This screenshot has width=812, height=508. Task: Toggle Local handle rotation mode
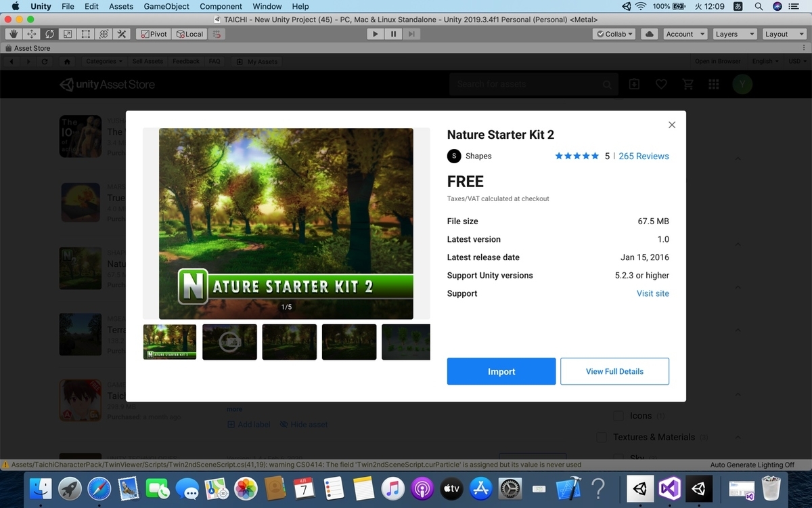[x=189, y=34]
